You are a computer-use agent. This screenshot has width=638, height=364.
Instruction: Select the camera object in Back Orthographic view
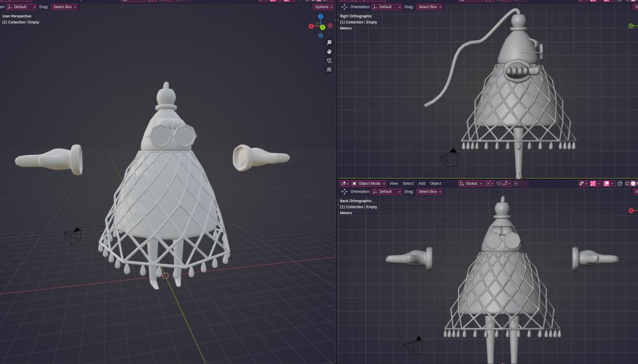coord(413,346)
